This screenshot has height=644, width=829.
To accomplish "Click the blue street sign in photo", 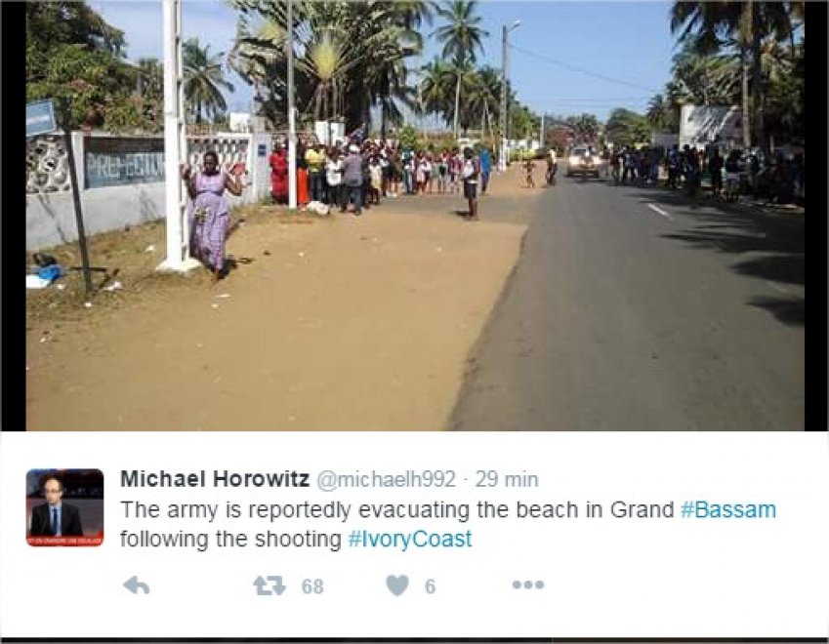I will [41, 118].
